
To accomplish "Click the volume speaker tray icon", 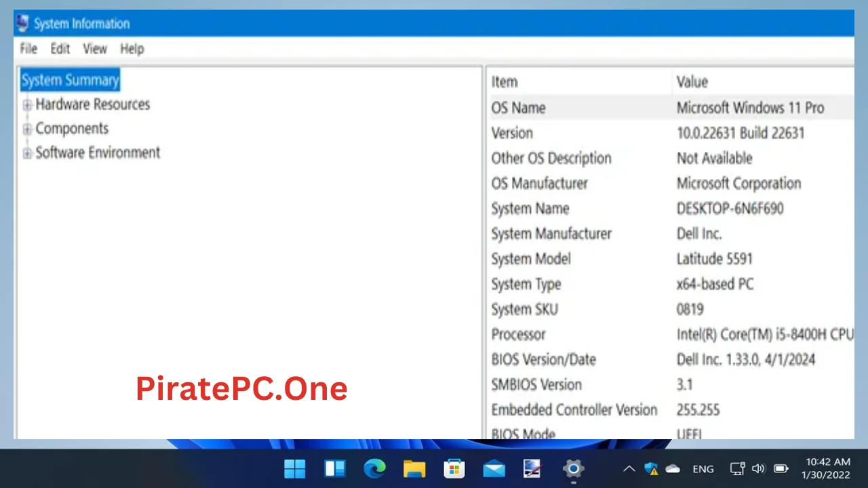I will [x=759, y=468].
